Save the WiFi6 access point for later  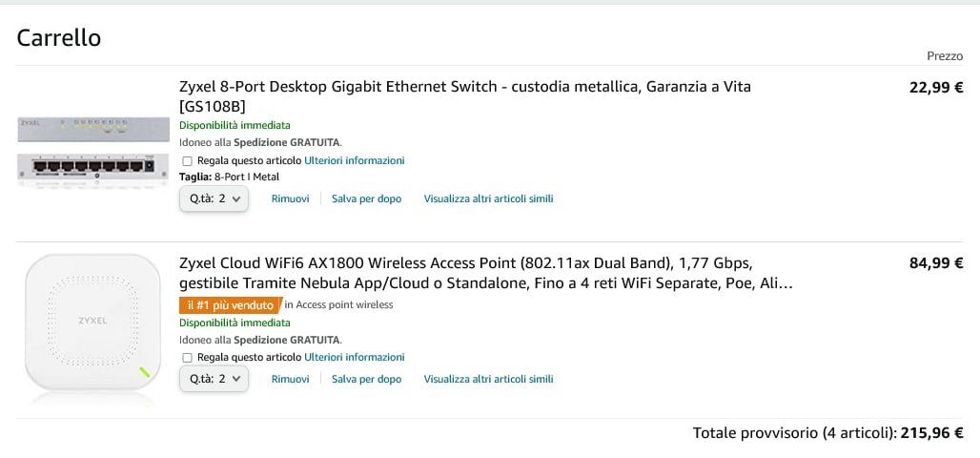(x=366, y=379)
